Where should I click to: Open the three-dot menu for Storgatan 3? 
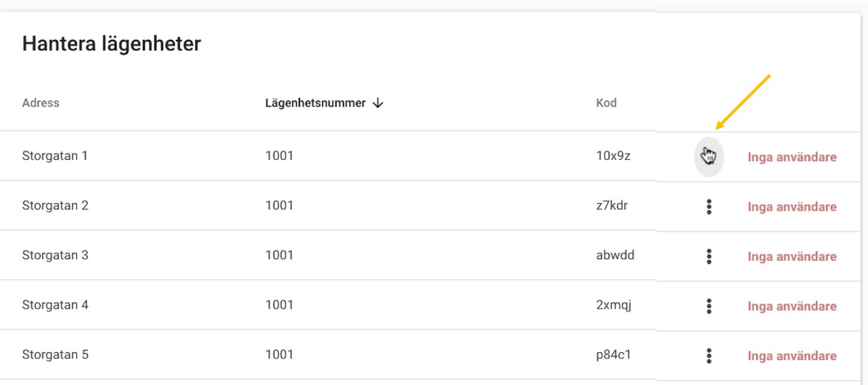(x=709, y=256)
